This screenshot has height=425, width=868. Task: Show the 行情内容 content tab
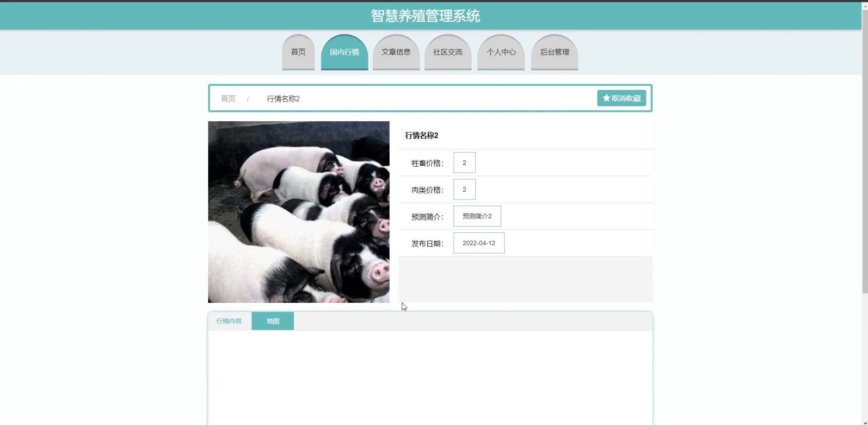pyautogui.click(x=229, y=321)
